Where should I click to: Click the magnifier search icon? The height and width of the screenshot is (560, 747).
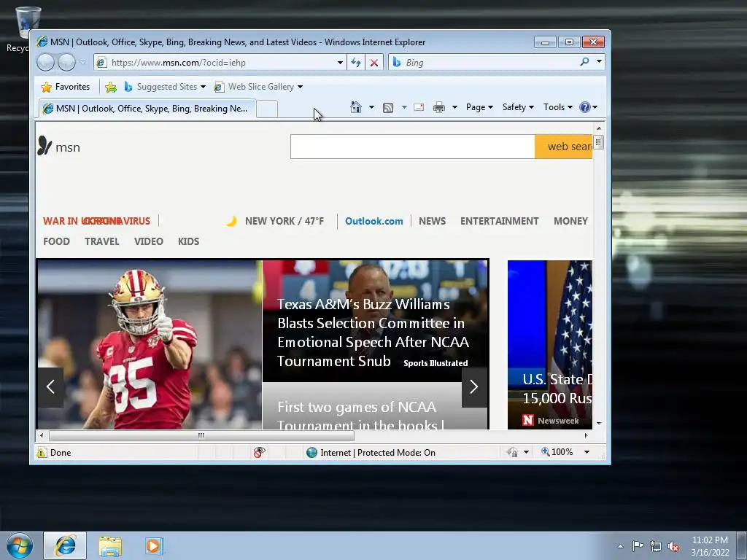(584, 62)
